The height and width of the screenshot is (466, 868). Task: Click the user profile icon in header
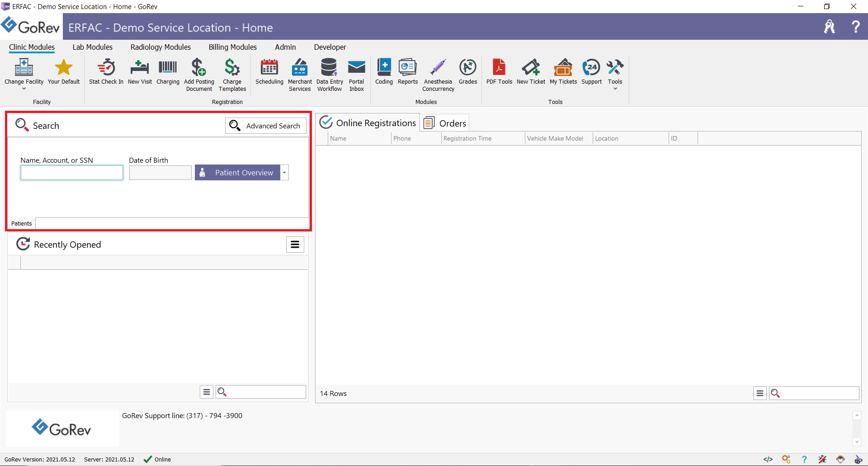tap(830, 27)
